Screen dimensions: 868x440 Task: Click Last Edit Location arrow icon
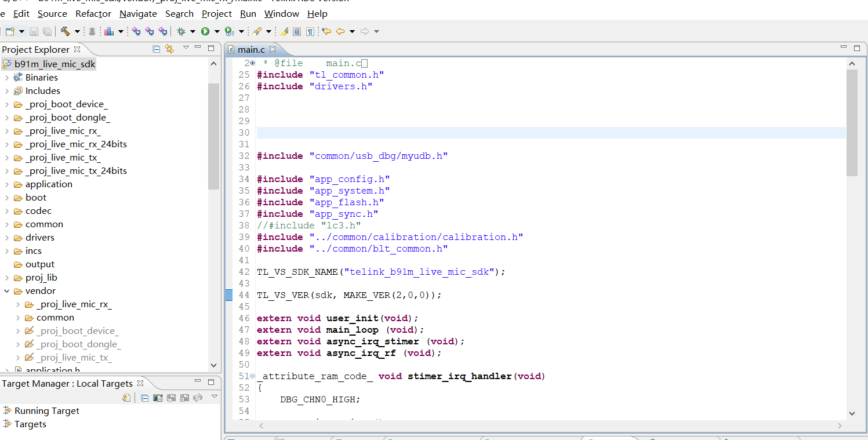pos(326,31)
